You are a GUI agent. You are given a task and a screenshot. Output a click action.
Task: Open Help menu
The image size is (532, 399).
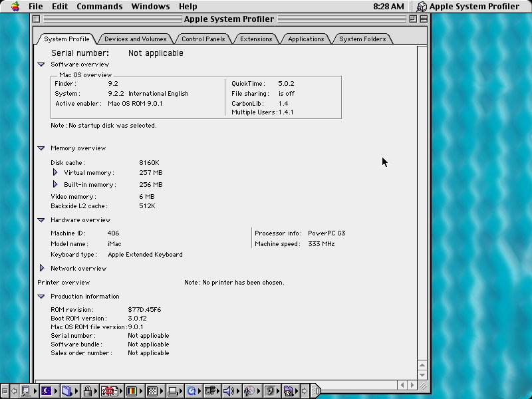[x=188, y=6]
